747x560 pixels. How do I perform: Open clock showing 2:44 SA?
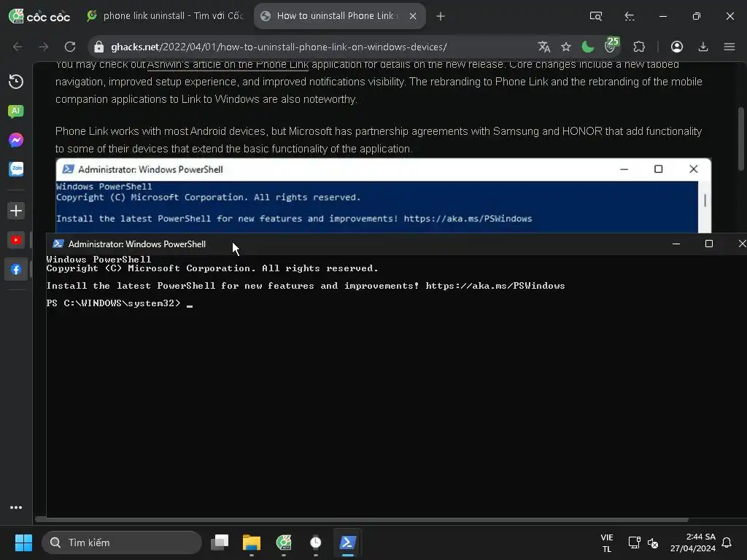point(693,542)
